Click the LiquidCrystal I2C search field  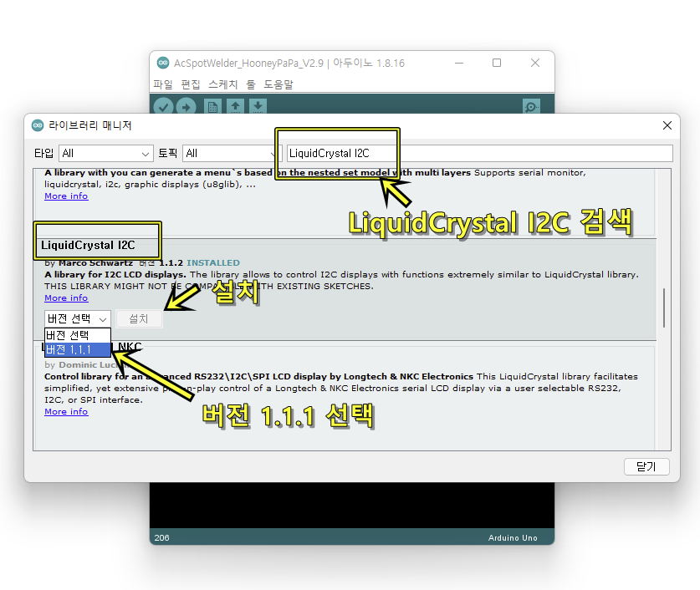pos(479,154)
